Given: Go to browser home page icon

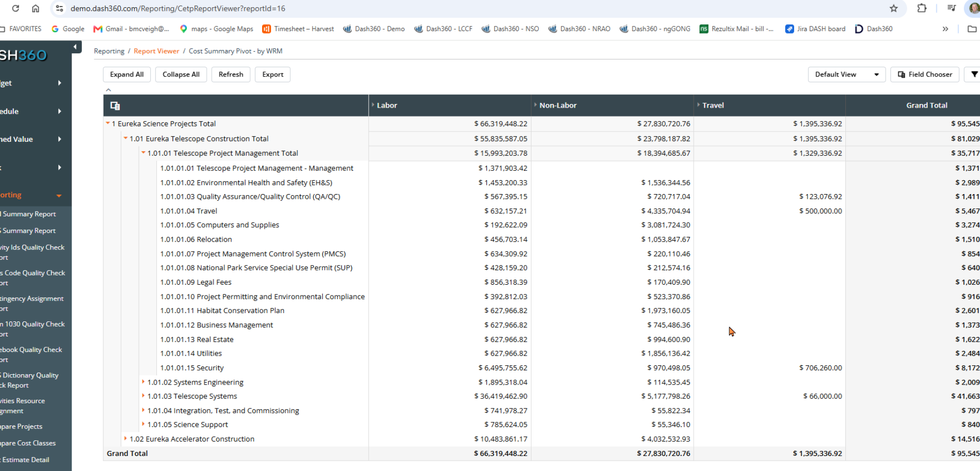Looking at the screenshot, I should (x=35, y=8).
